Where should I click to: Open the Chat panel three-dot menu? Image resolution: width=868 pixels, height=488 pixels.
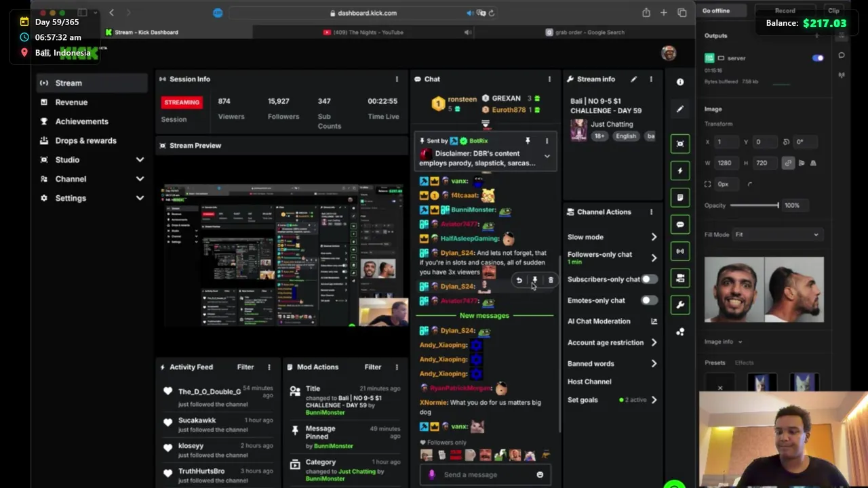tap(549, 79)
